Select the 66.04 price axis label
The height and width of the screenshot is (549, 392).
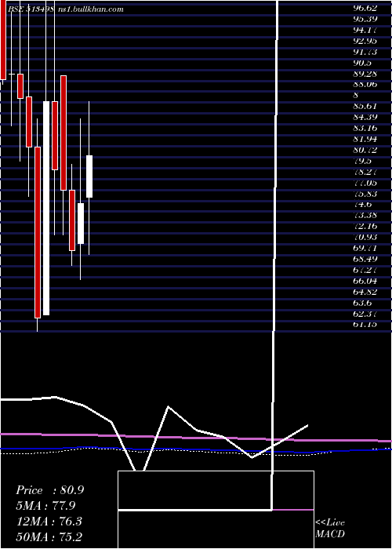[x=365, y=281]
